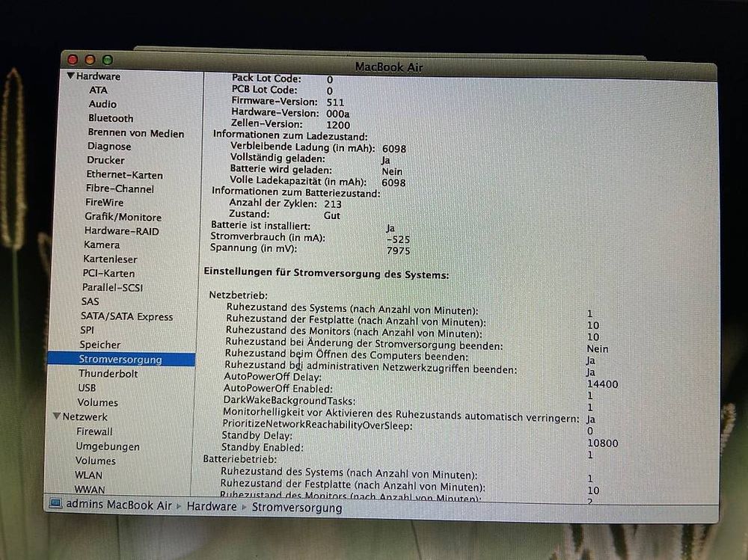Click the 'Batteriebetrieb:' label
748x560 pixels.
(240, 459)
